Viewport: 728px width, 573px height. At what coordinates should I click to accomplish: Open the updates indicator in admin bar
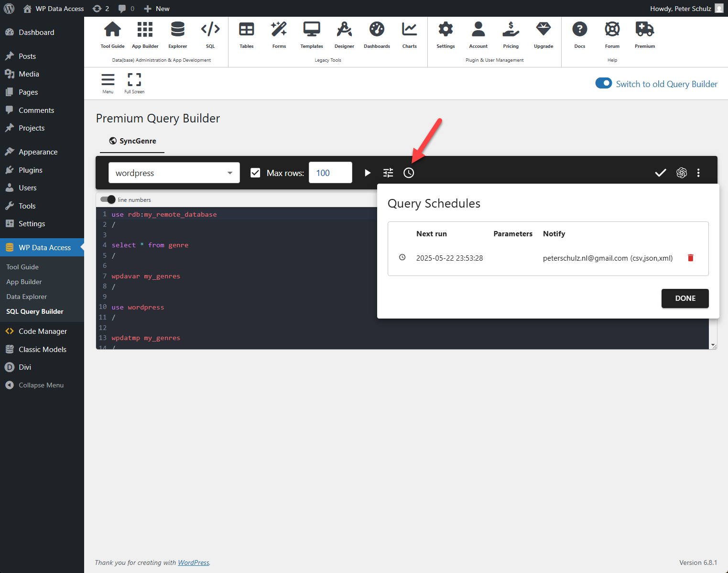[101, 9]
